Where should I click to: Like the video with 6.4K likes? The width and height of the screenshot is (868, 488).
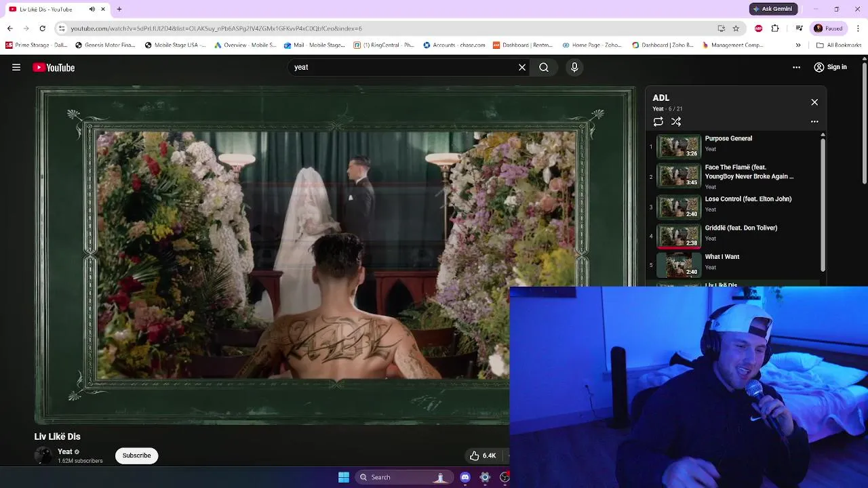tap(484, 455)
